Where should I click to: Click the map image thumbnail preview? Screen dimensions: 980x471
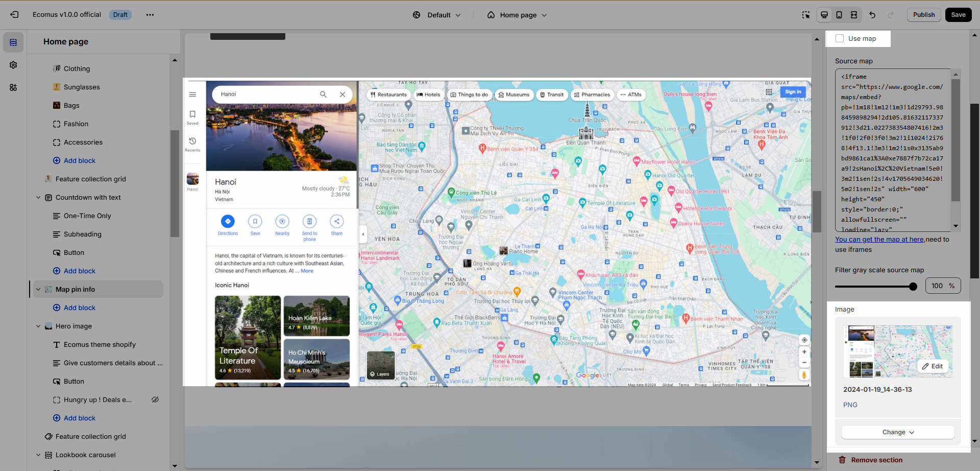(x=898, y=351)
